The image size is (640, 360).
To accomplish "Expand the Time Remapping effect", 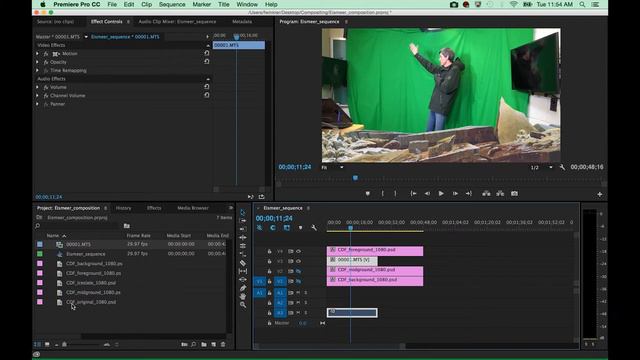I will pos(37,70).
